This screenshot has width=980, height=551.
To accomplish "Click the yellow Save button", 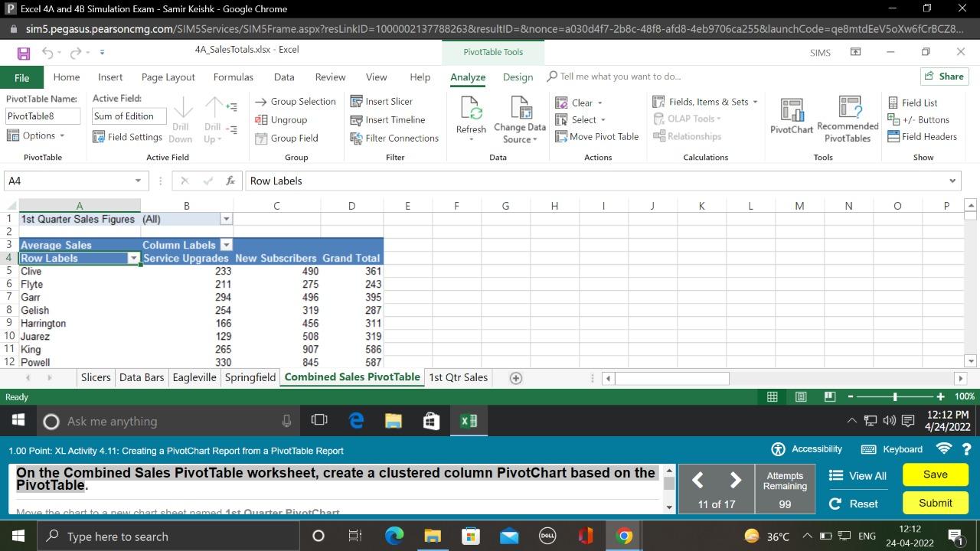I will point(935,474).
